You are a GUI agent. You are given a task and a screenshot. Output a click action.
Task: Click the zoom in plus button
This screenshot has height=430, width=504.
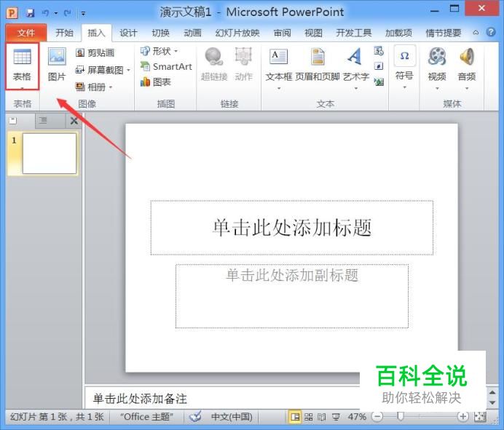[x=463, y=417]
